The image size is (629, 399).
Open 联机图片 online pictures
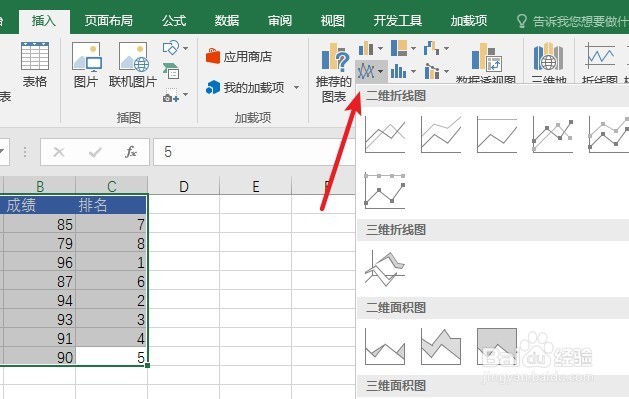pos(132,65)
